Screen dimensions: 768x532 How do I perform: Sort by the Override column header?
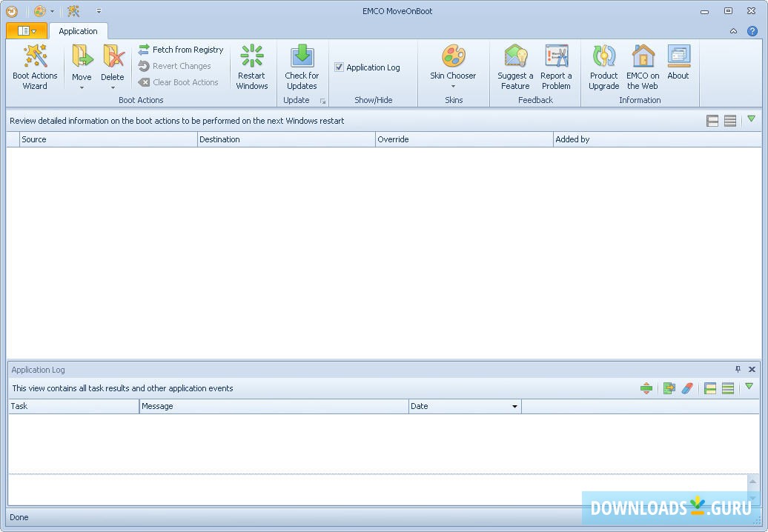click(x=464, y=139)
